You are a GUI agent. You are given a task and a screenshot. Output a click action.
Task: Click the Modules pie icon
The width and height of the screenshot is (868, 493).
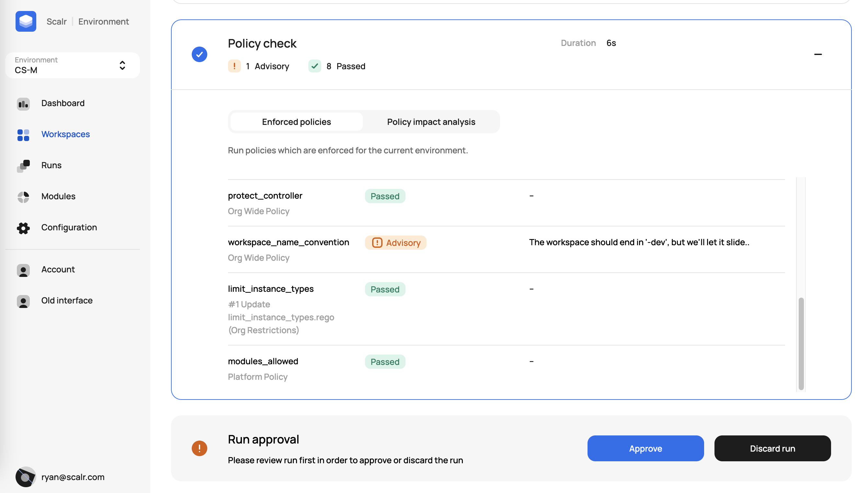[x=23, y=197]
